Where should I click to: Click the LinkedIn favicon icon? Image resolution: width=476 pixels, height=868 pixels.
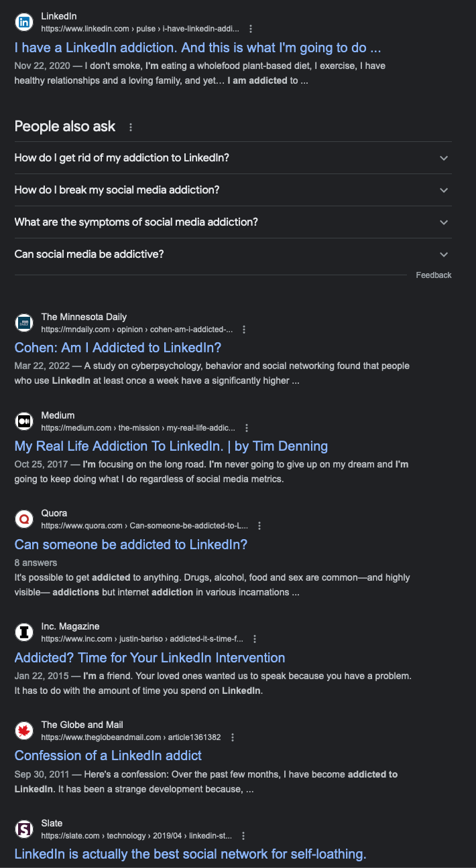24,22
